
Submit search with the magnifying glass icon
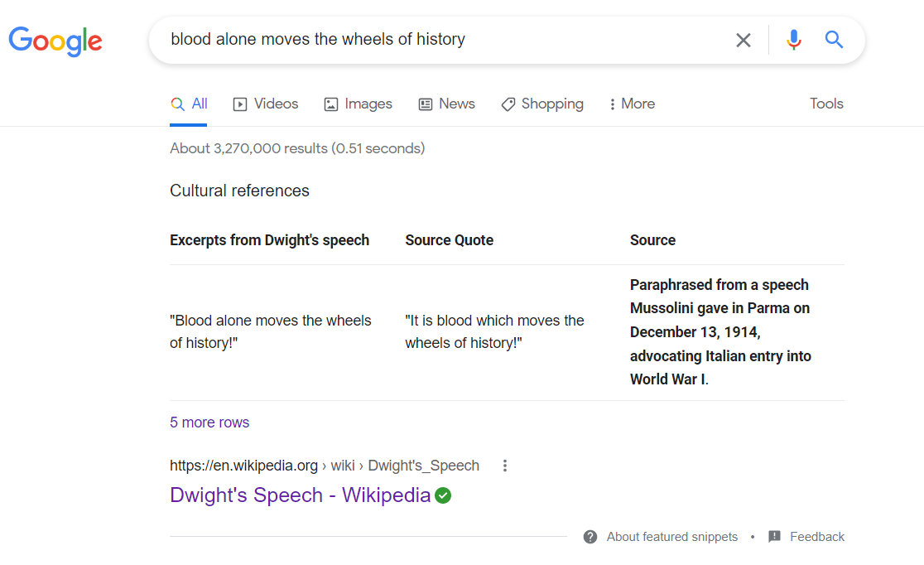click(834, 40)
